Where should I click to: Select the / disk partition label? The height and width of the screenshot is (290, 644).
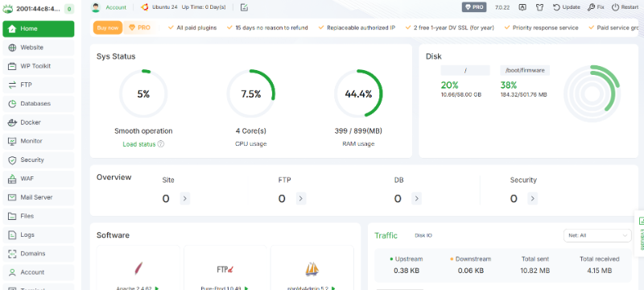click(465, 70)
